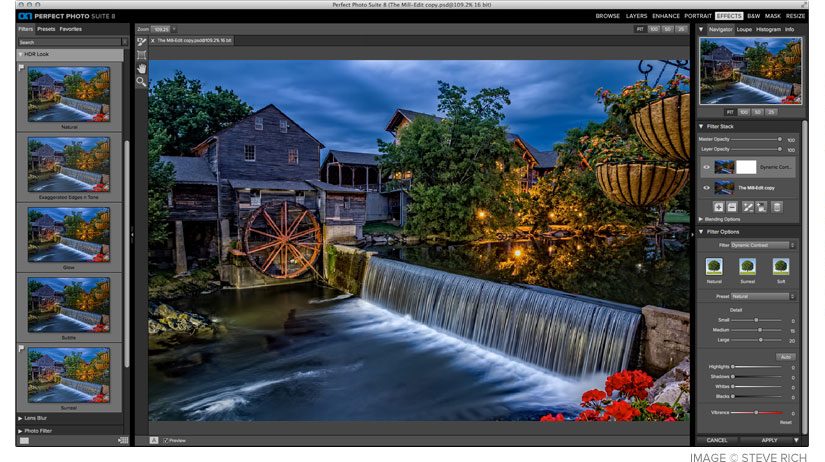Screen dimensions: 825x462
Task: Toggle visibility of Dynamic Contrast layer
Action: tap(706, 167)
